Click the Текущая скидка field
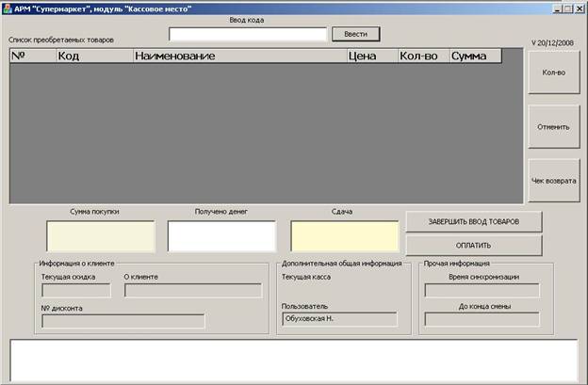 (x=76, y=290)
